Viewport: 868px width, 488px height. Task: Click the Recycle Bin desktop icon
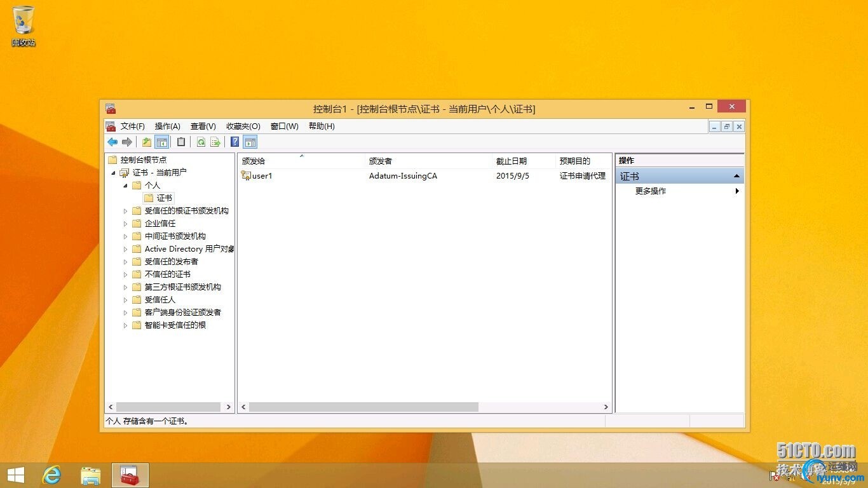24,25
